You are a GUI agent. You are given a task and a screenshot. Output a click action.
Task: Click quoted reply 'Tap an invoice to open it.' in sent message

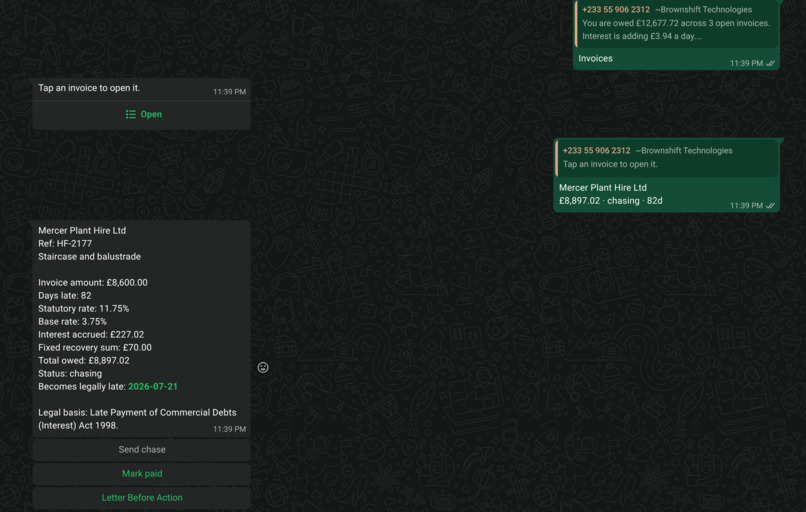coord(667,157)
